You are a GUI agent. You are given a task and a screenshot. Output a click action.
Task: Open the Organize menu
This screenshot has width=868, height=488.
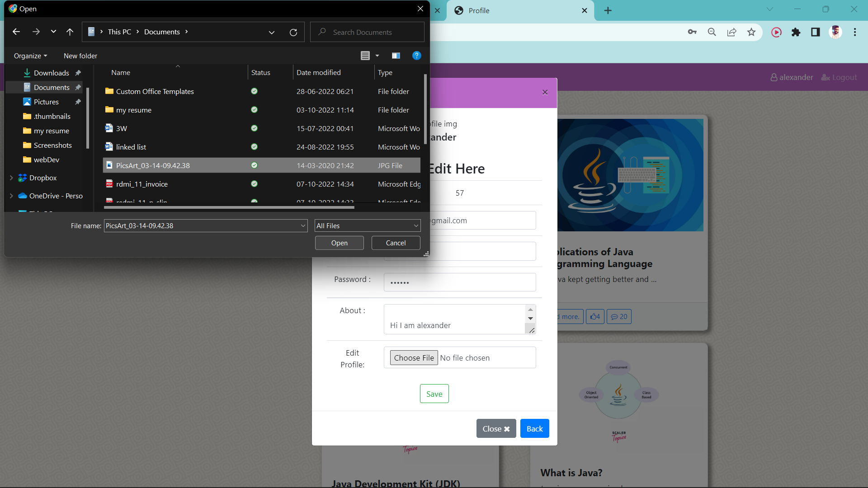(x=30, y=55)
